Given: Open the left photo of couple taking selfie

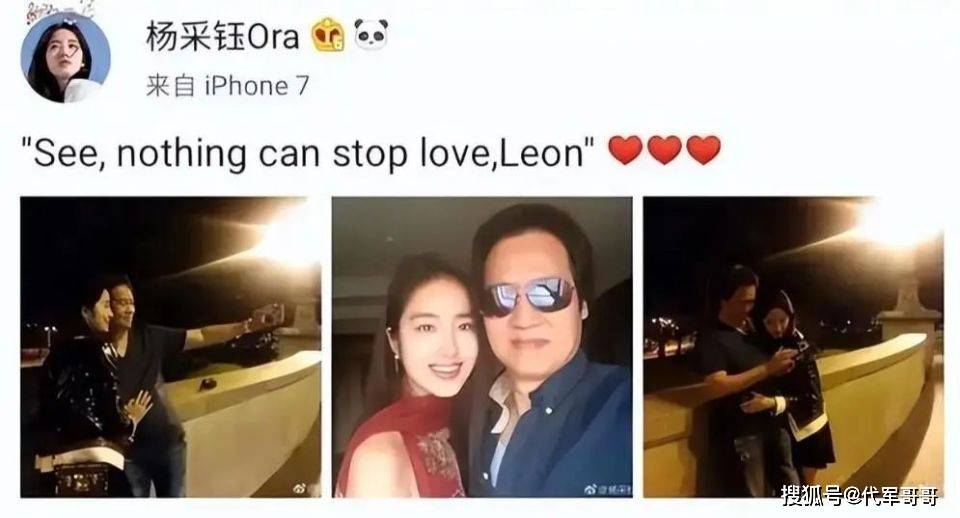Looking at the screenshot, I should pyautogui.click(x=171, y=347).
